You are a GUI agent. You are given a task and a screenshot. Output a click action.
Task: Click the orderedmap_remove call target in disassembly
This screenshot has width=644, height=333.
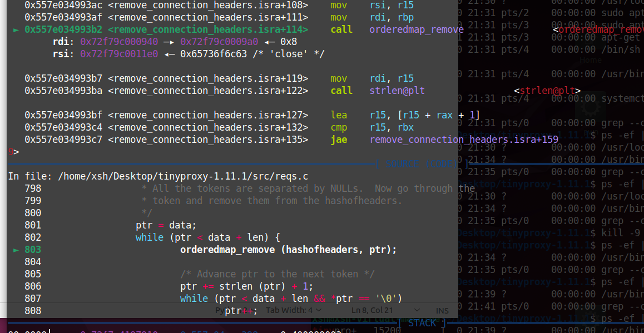[x=416, y=29]
